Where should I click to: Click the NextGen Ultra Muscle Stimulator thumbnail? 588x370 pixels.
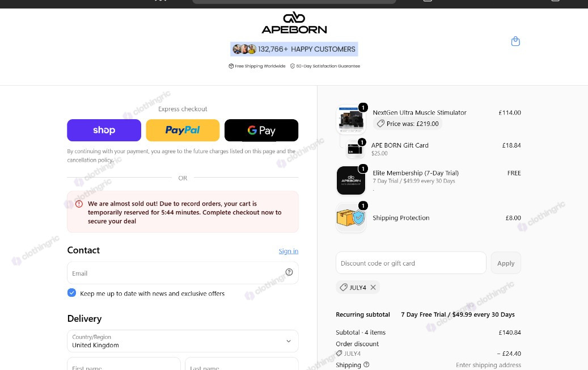coord(351,120)
